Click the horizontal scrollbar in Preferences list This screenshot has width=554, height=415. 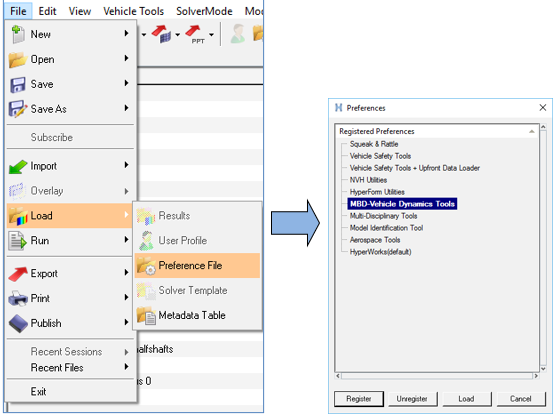(x=437, y=376)
